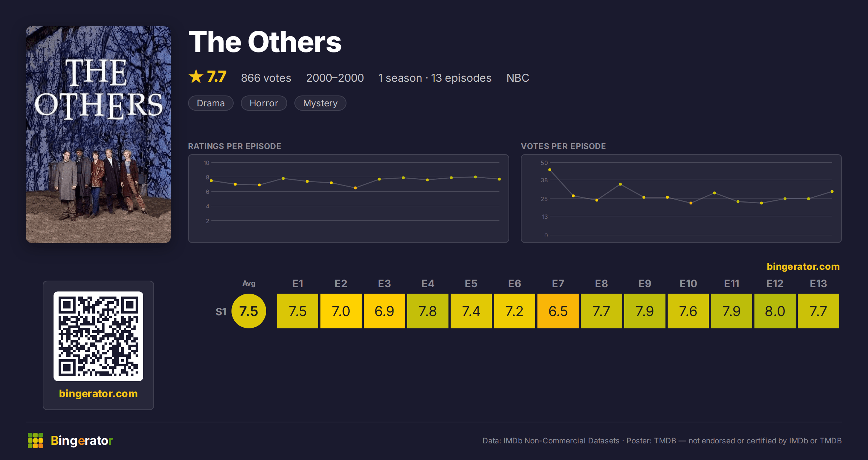Click first data point in votes chart
Screen dimensions: 868x460
[550, 170]
